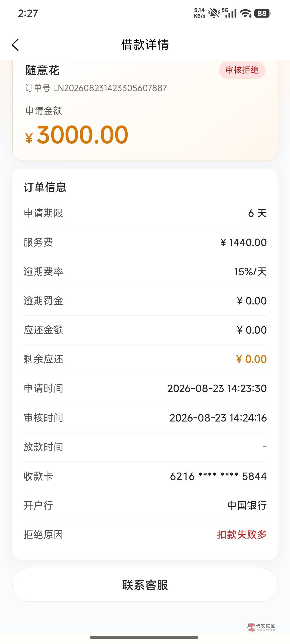Select the 服务费 ¥1440.00 row
Screen dimensions: 290x644
click(x=145, y=242)
